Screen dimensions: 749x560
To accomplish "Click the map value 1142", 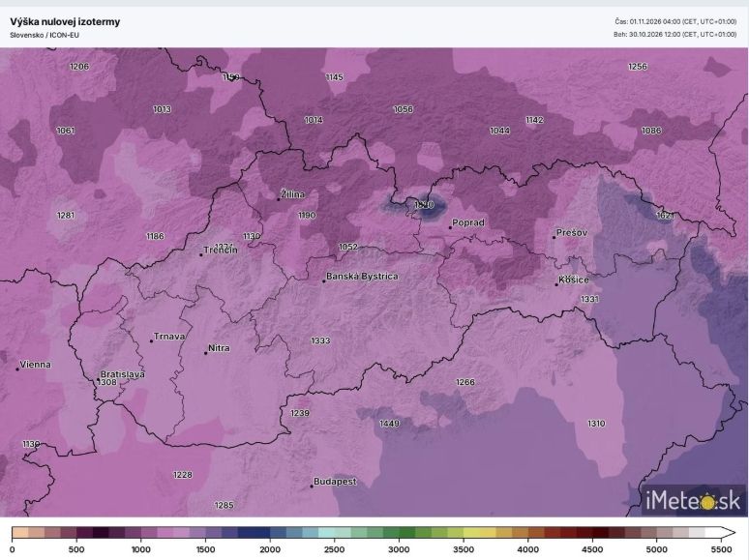I will point(534,120).
